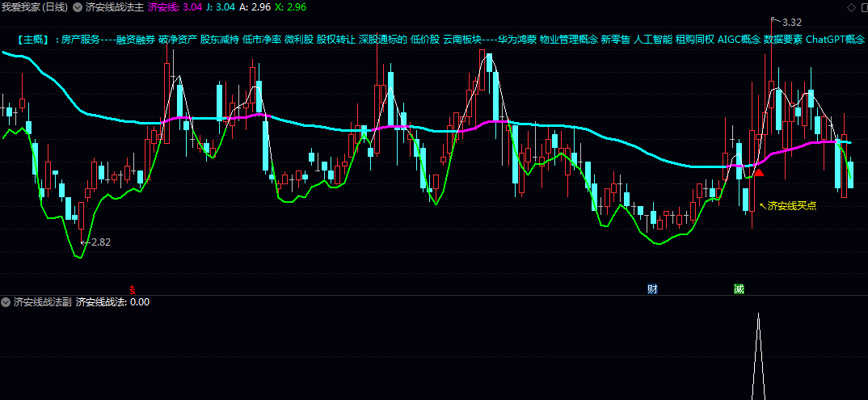Image resolution: width=868 pixels, height=400 pixels.
Task: Open the green 减 shareholder reduction marker
Action: (x=739, y=288)
